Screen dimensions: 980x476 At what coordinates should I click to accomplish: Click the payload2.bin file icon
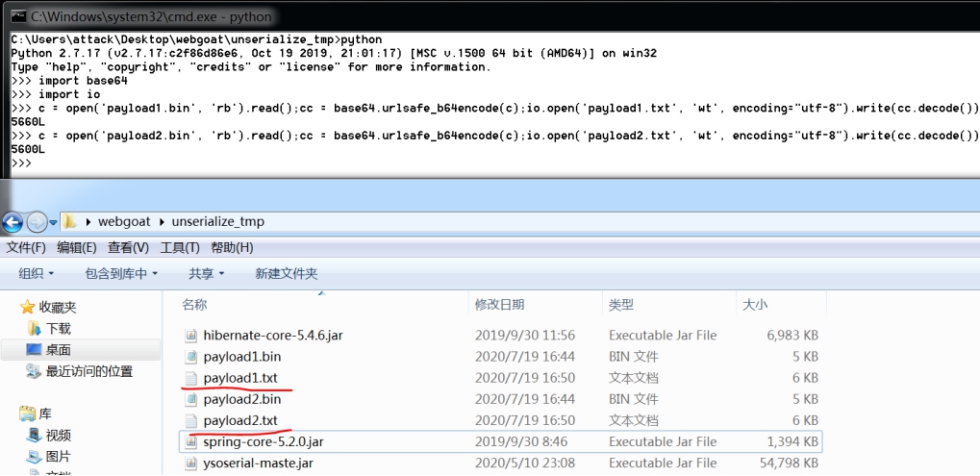point(191,399)
